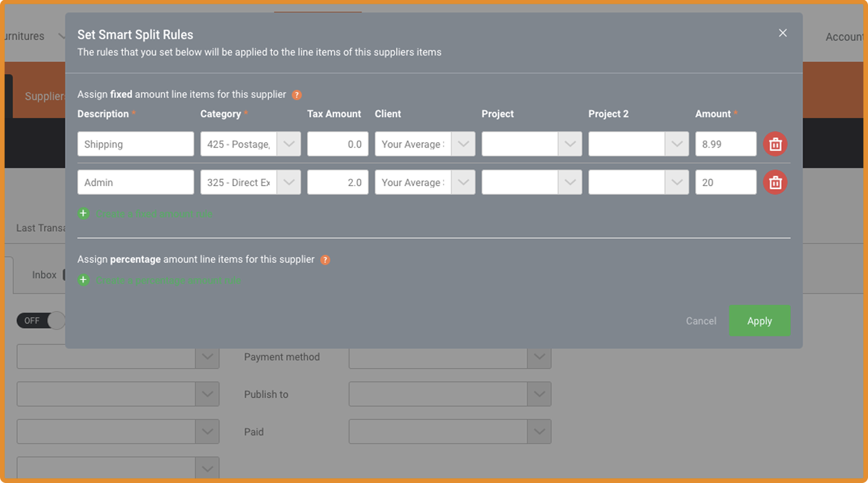Switch to the Inbox tab

pyautogui.click(x=44, y=275)
